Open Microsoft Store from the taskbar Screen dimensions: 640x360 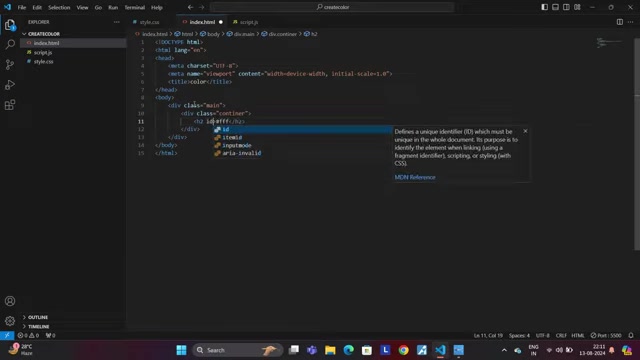click(x=367, y=350)
